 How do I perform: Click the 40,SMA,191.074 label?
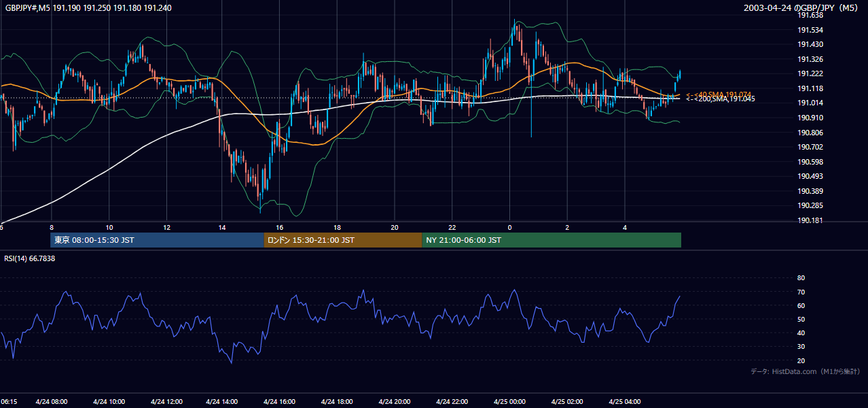[x=719, y=95]
